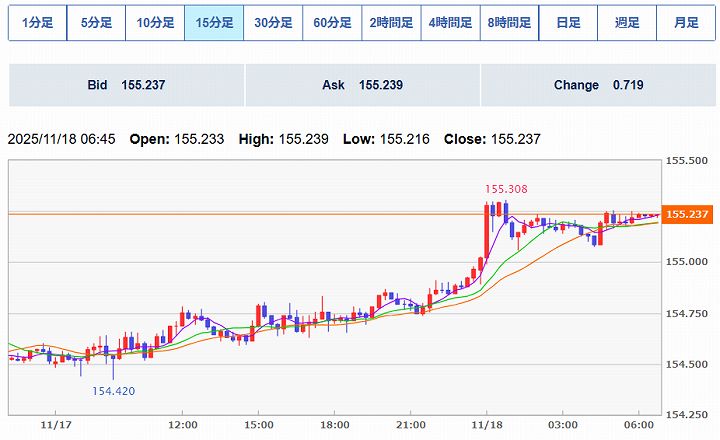
Task: Open the 10分足 chart tab
Action: coord(155,23)
